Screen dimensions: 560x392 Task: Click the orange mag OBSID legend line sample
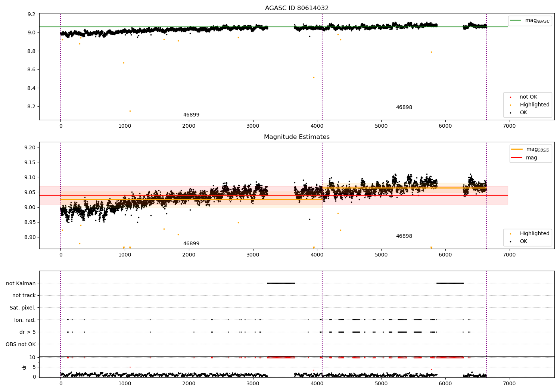pos(517,149)
